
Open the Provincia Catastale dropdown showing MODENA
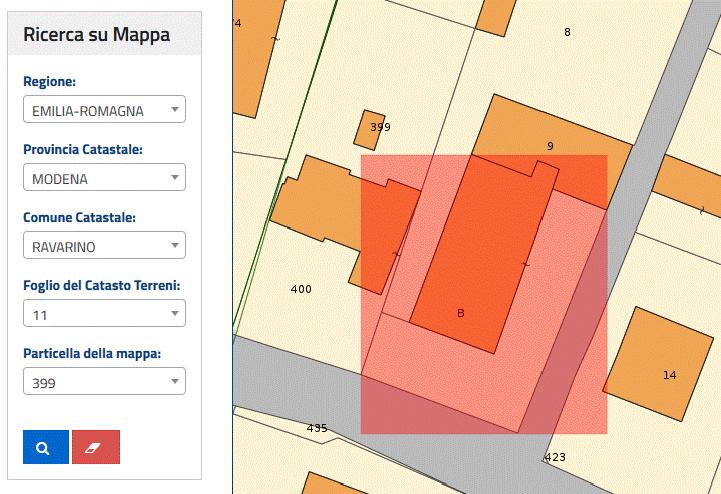pos(104,177)
